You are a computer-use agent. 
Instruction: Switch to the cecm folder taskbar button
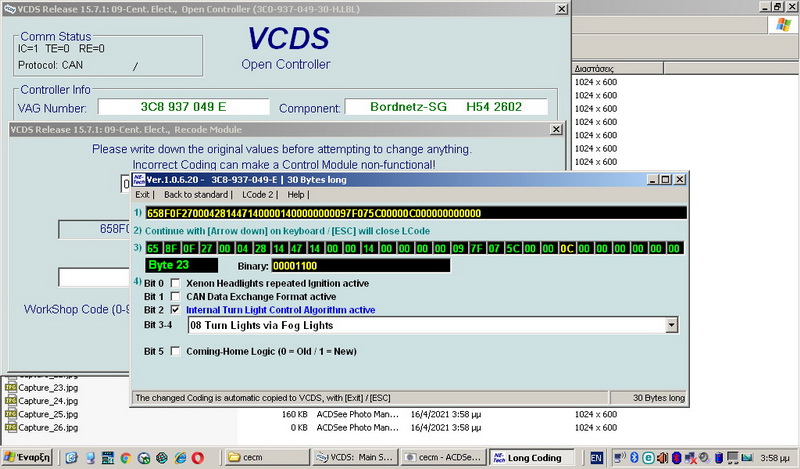click(267, 457)
